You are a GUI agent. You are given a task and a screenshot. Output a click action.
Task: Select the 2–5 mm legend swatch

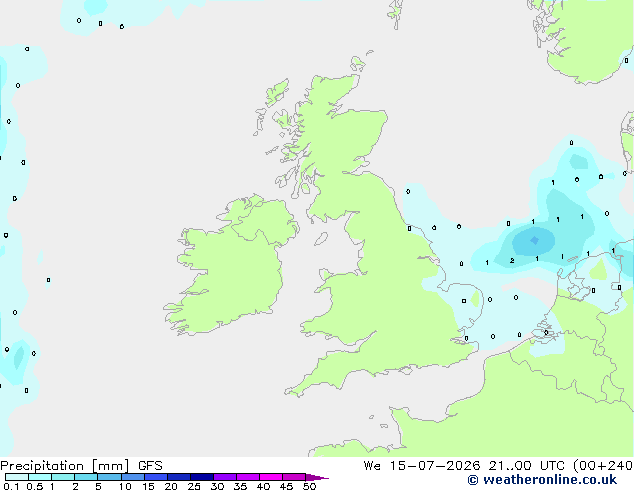(86, 477)
